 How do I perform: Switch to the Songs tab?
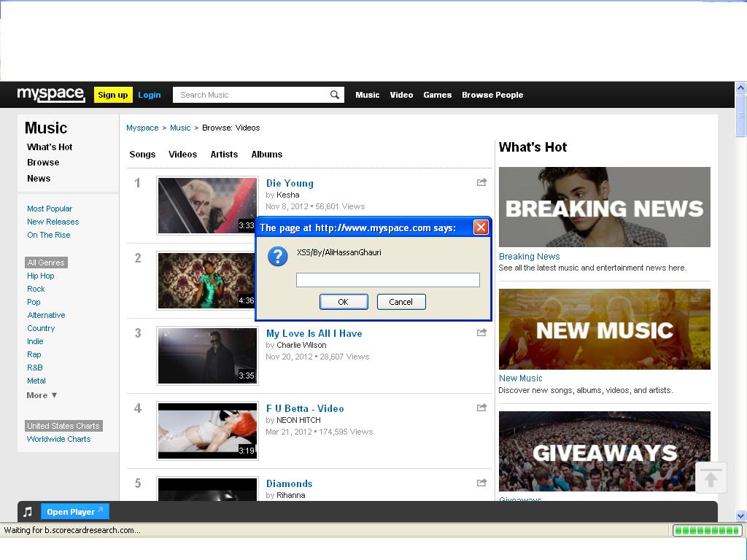[x=142, y=155]
